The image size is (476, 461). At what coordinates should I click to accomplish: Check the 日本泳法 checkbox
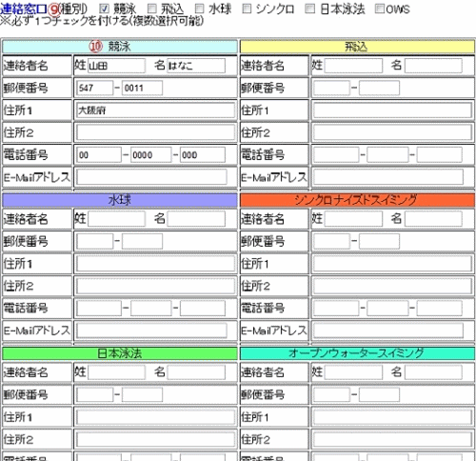point(309,10)
